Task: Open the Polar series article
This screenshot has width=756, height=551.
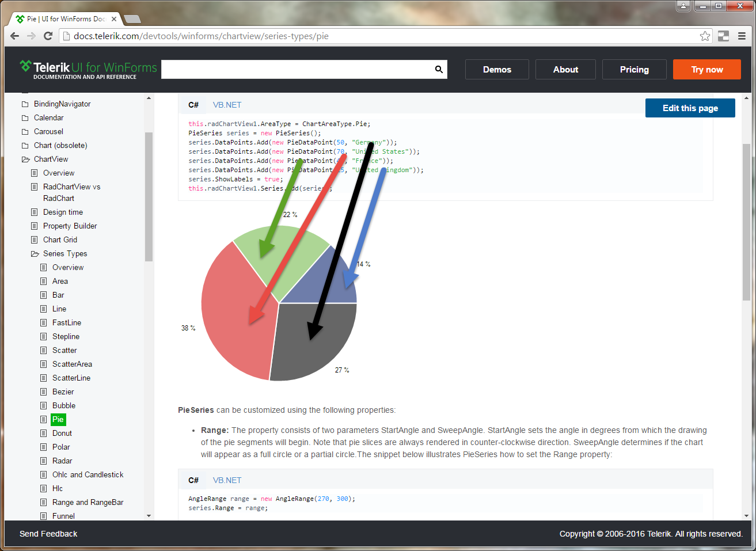Action: click(61, 447)
